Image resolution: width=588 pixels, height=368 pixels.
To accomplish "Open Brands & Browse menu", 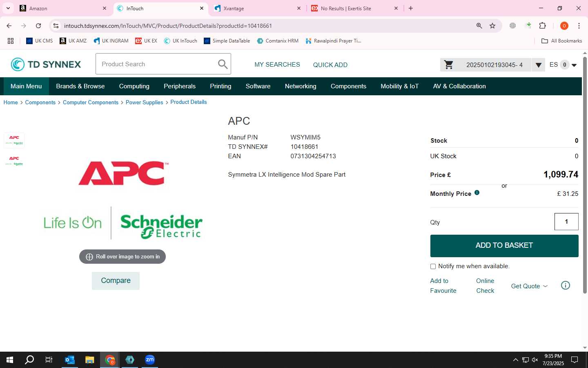I will 80,86.
